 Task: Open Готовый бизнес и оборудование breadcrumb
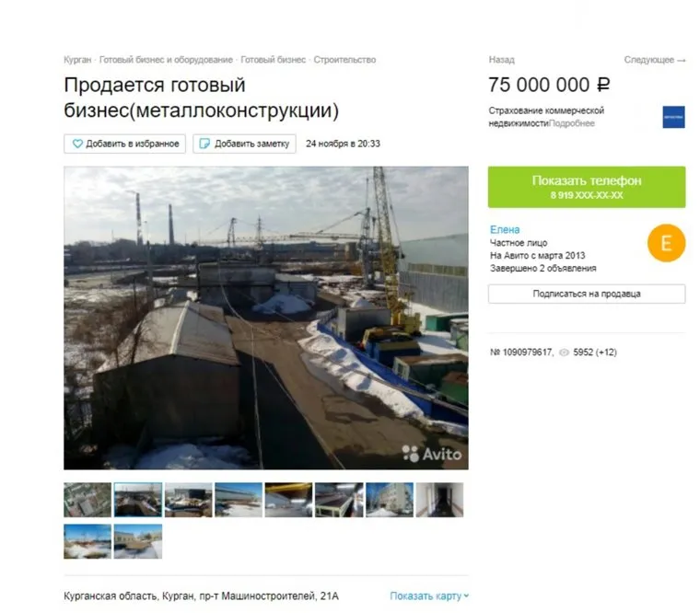[x=166, y=60]
